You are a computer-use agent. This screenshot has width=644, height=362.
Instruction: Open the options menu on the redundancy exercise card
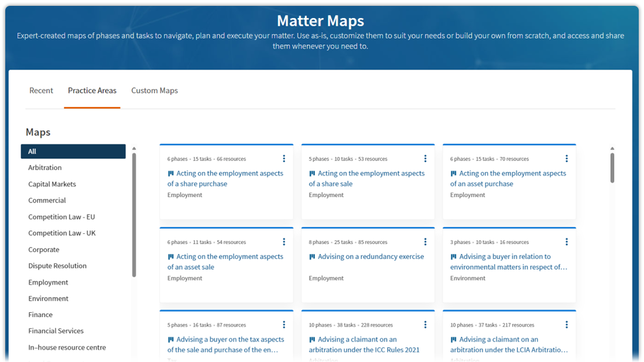tap(425, 241)
